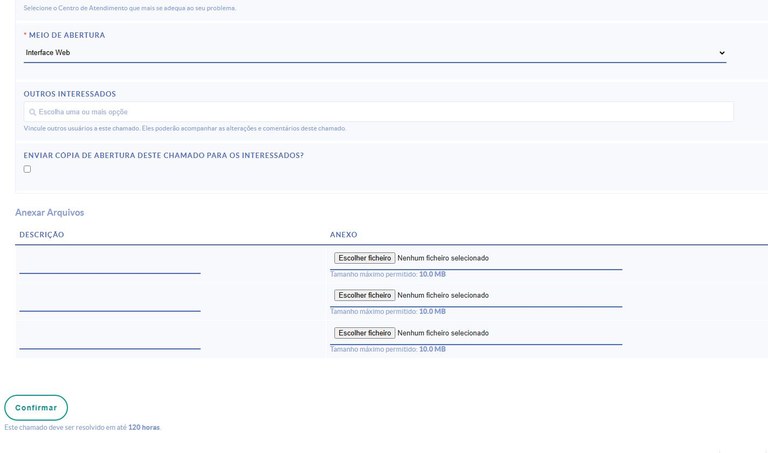Click the search magnifier icon in Outros Interessados

(x=32, y=113)
